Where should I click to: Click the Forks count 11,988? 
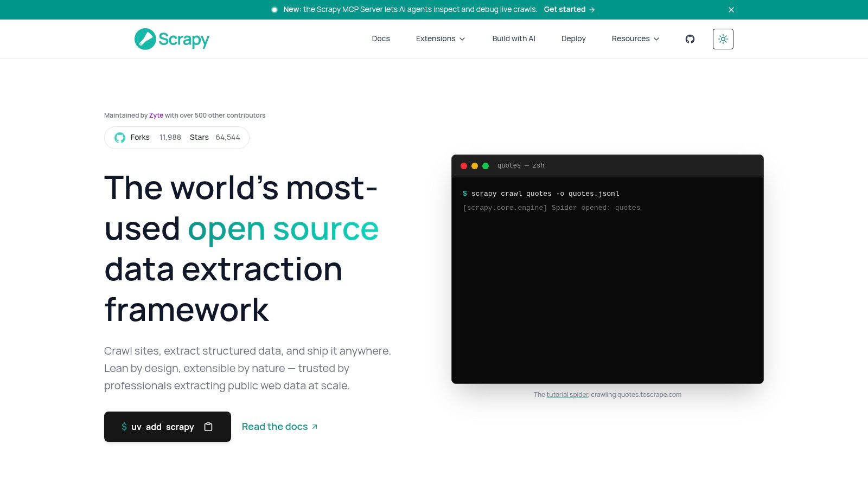coord(170,138)
